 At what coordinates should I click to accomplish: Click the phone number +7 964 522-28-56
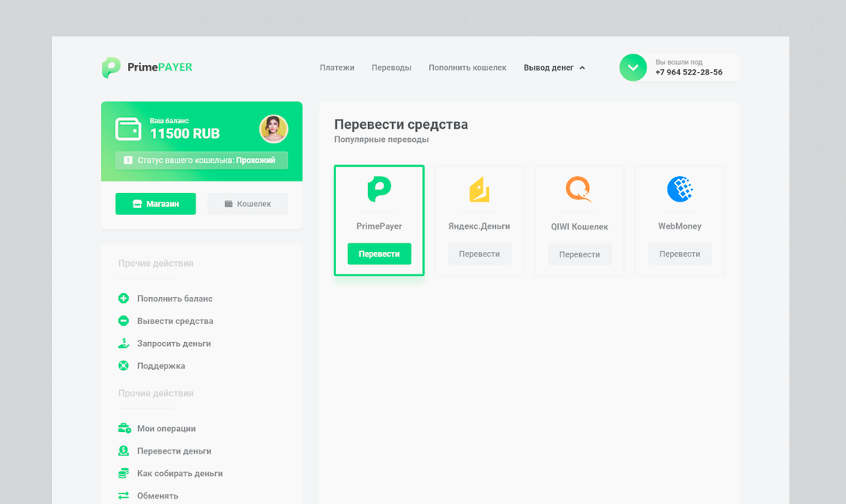pyautogui.click(x=688, y=72)
